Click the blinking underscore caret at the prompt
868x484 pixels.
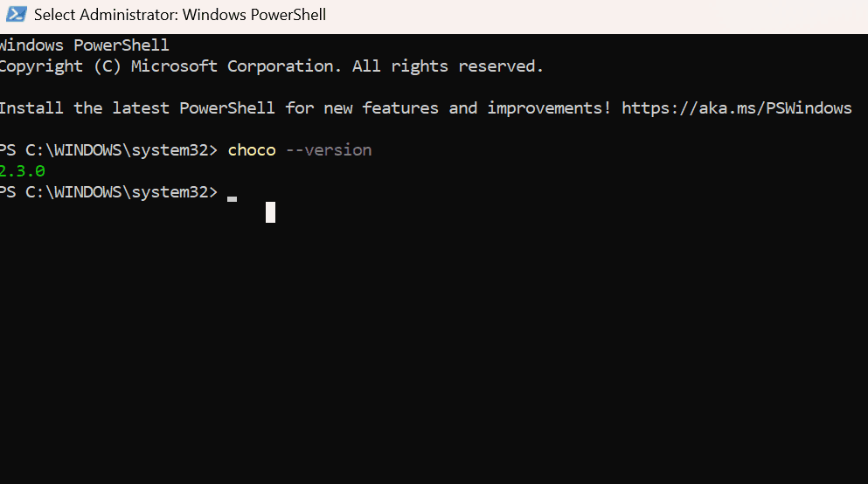232,198
